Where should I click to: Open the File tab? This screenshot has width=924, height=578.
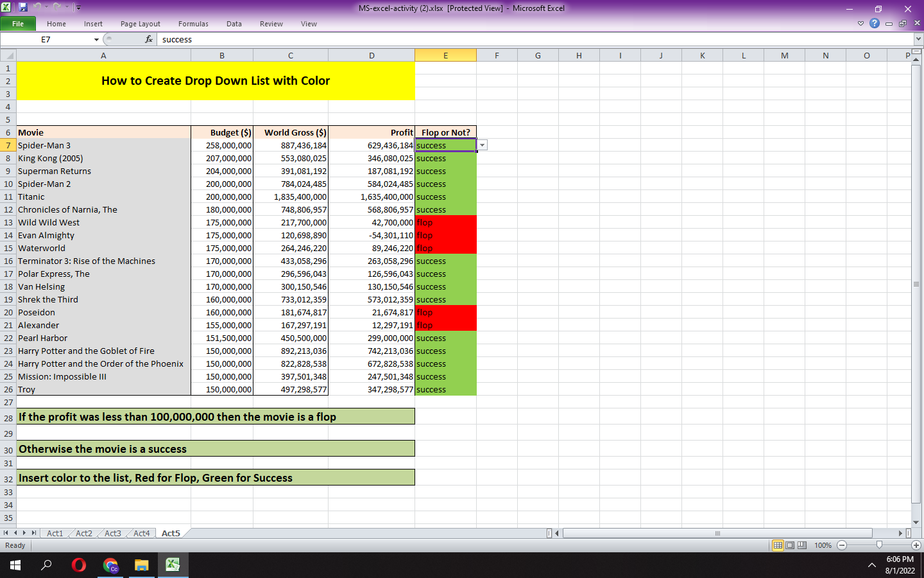pos(18,24)
